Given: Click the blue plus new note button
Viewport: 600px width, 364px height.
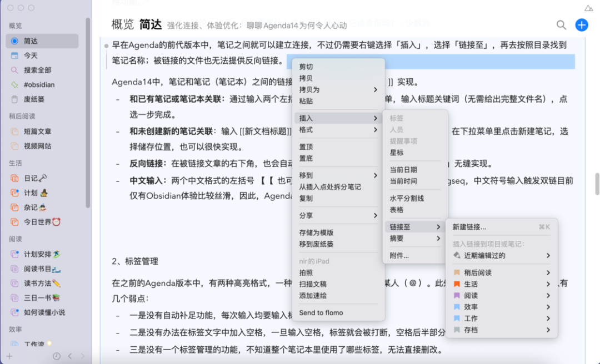Looking at the screenshot, I should [582, 25].
